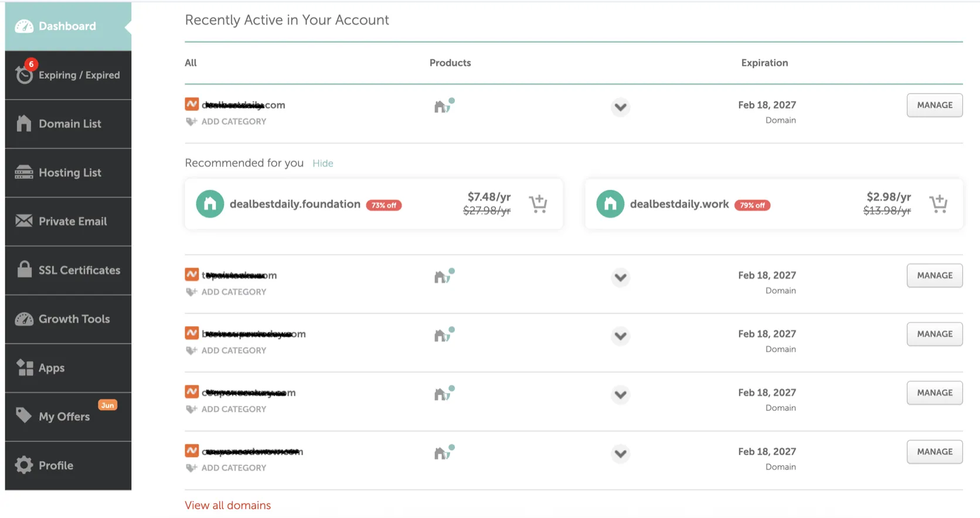
Task: Click MANAGE for the last domain row
Action: [x=935, y=452]
